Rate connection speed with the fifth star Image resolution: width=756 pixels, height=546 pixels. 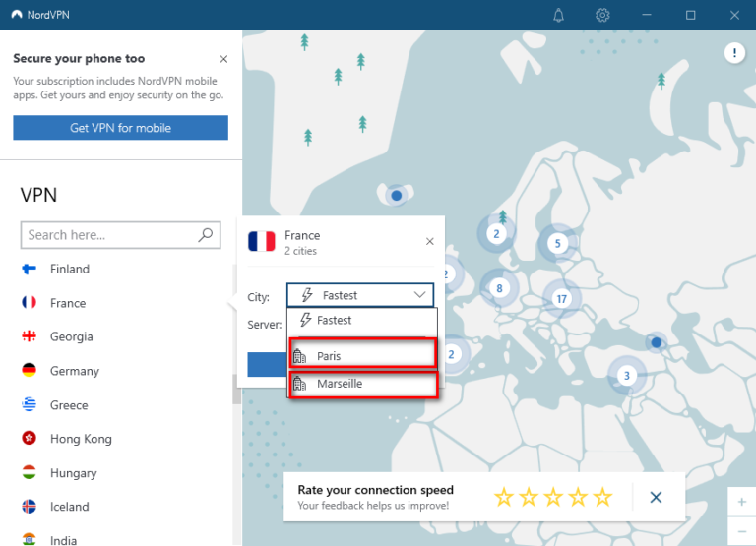pyautogui.click(x=602, y=497)
